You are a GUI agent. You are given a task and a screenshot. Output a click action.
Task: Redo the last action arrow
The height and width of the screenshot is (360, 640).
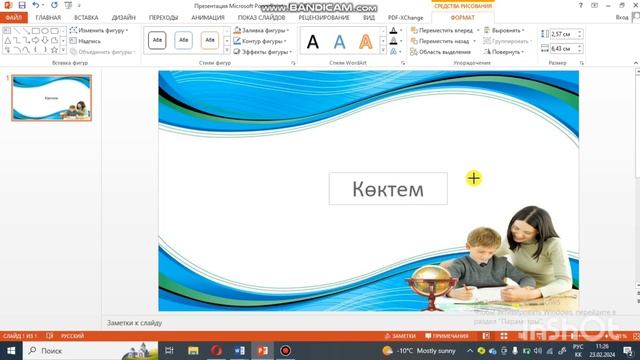click(x=54, y=5)
